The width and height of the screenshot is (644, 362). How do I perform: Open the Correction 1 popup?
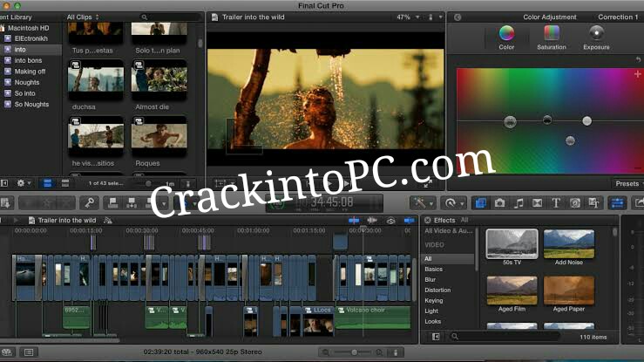coord(619,17)
